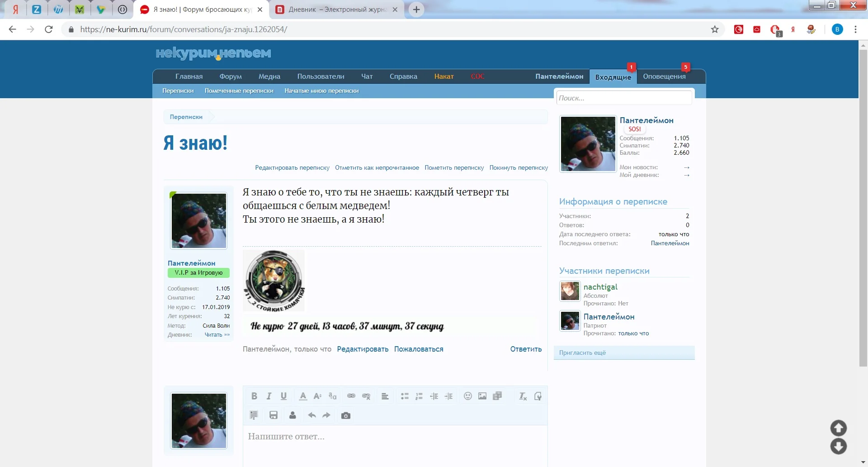Screen dimensions: 868x467
Task: Open the Оповещения alerts tab
Action: [664, 76]
